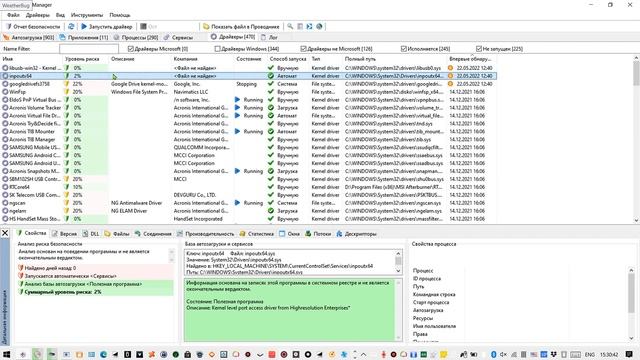
Task: Open the Дескрипторы details tab
Action: (x=356, y=234)
